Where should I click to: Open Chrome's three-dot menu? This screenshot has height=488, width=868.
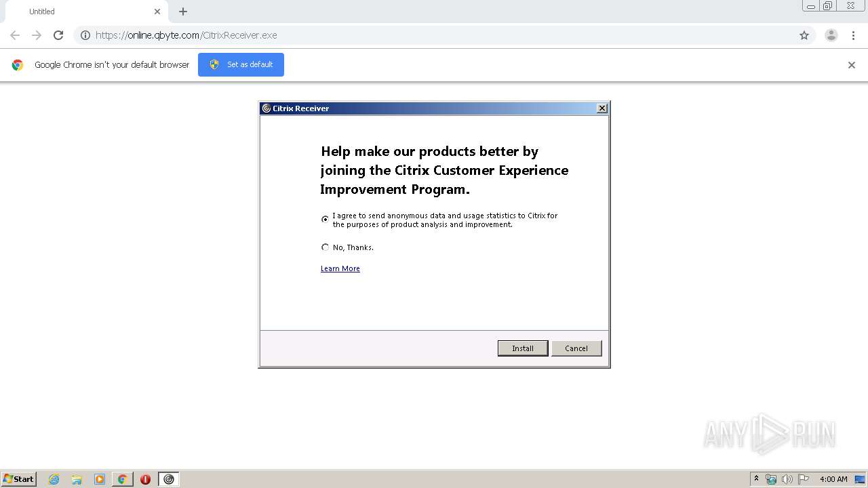[x=854, y=35]
